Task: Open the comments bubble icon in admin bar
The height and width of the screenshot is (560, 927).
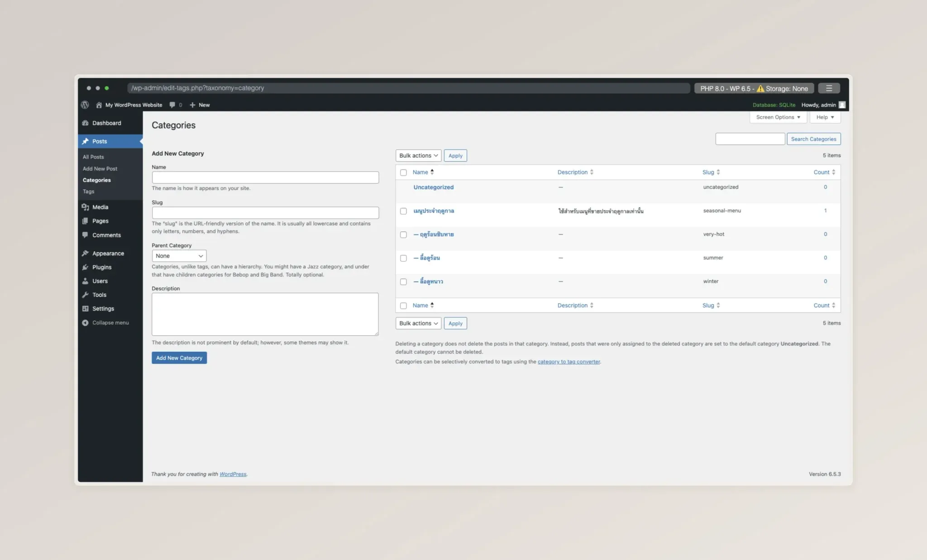Action: coord(172,105)
